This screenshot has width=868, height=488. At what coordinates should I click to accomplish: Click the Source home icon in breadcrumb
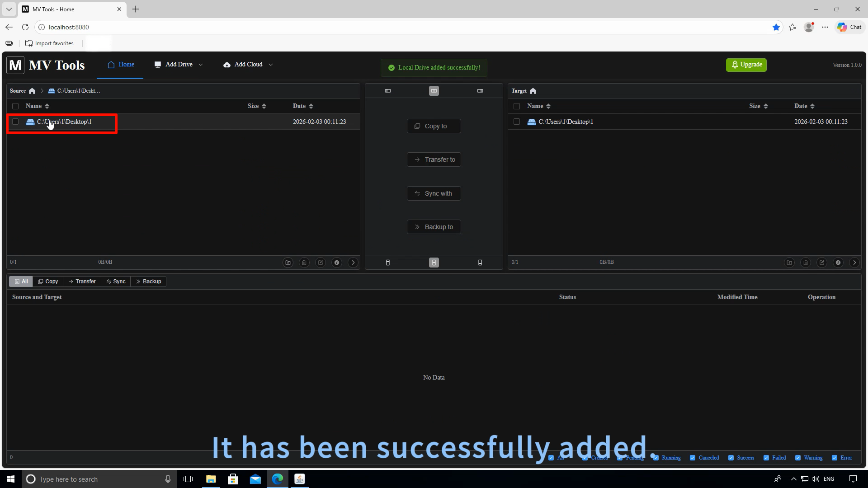(32, 90)
